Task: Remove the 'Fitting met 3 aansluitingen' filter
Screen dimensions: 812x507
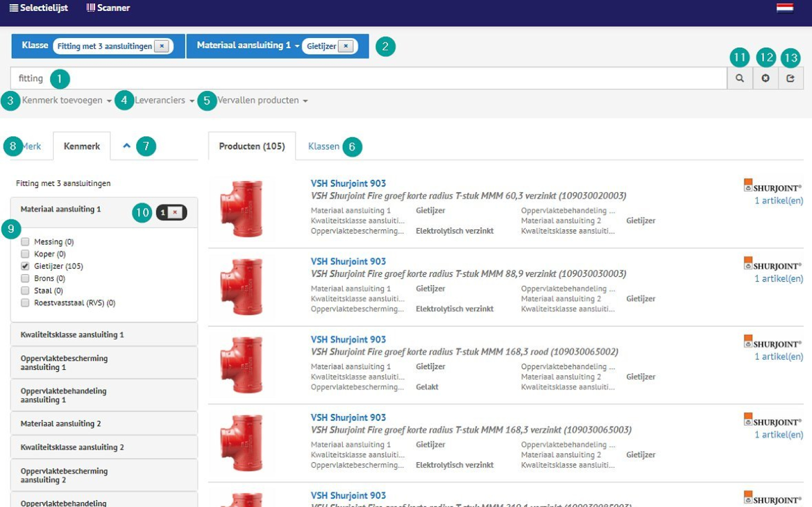Action: coord(162,46)
